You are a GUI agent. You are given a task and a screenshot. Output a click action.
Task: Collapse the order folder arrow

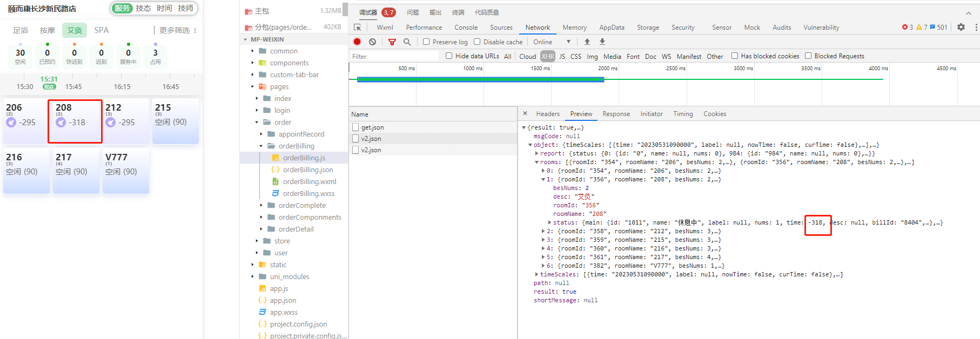[x=257, y=122]
